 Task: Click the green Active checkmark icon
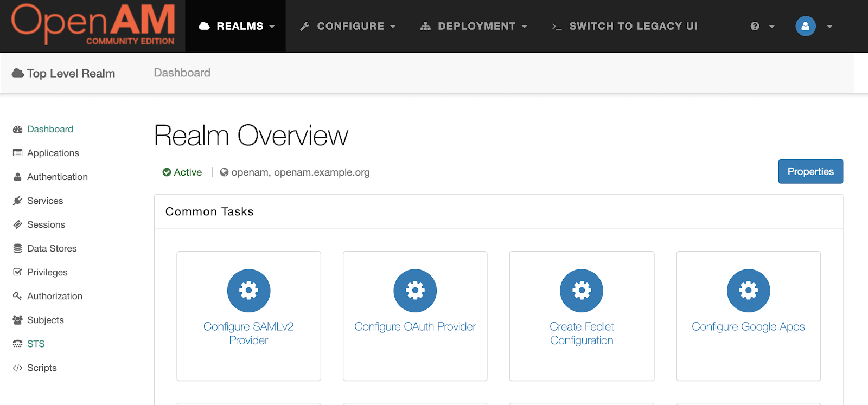tap(167, 172)
